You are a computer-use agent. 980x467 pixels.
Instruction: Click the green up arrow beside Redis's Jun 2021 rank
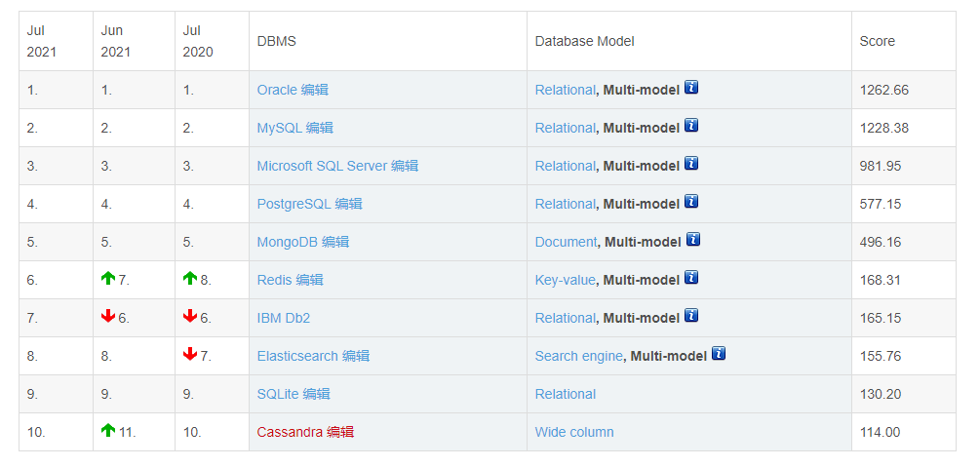[x=108, y=278]
